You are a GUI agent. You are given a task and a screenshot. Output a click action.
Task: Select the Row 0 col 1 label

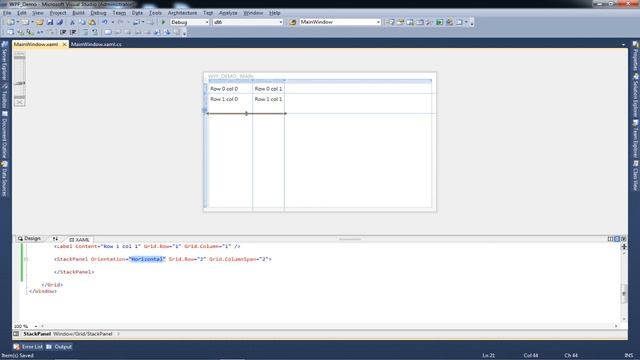point(268,89)
